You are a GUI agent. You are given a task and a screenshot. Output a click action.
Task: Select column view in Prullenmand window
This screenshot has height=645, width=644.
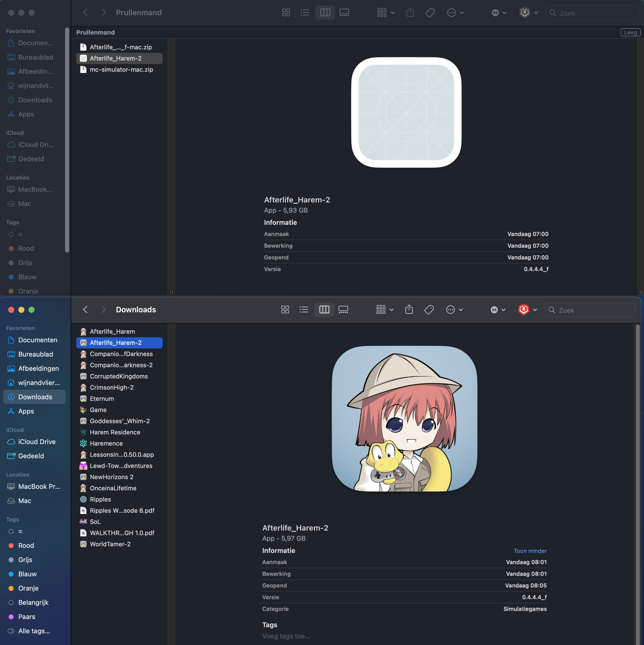[325, 13]
